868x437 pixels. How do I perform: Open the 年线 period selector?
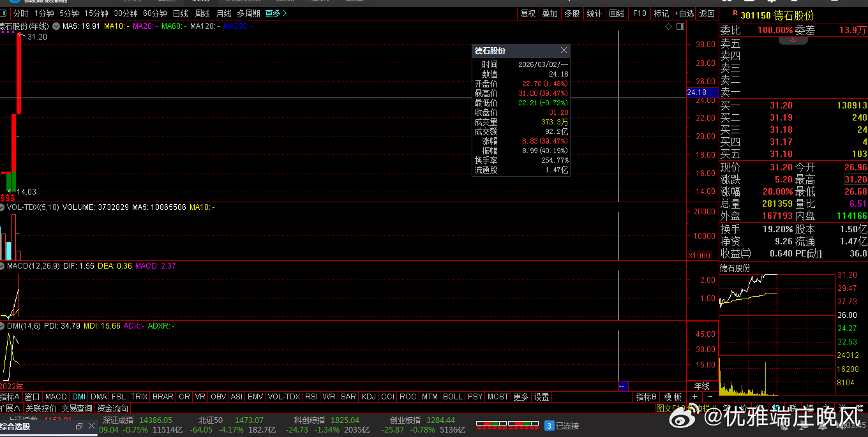pyautogui.click(x=701, y=386)
